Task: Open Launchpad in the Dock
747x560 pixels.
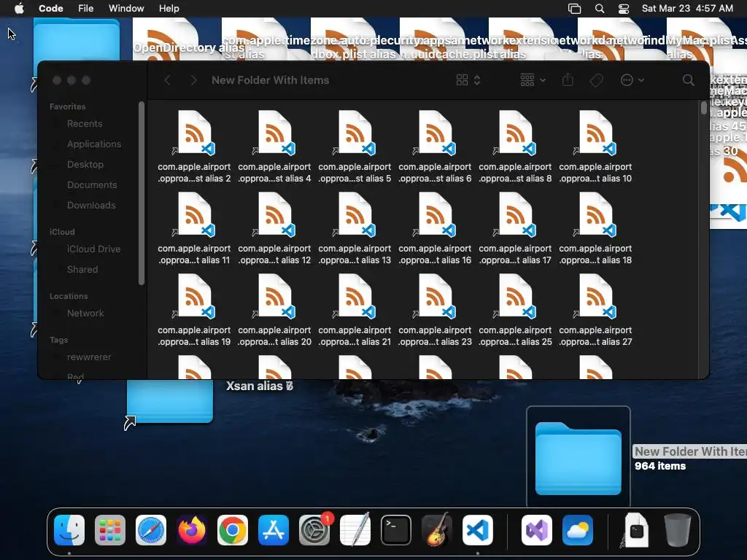Action: 110,530
